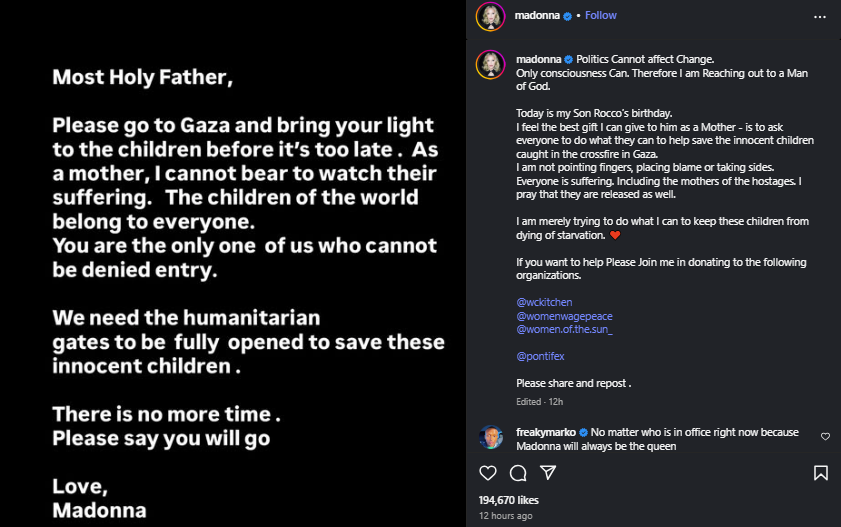Like the post with the heart icon
The image size is (841, 527).
(x=488, y=472)
